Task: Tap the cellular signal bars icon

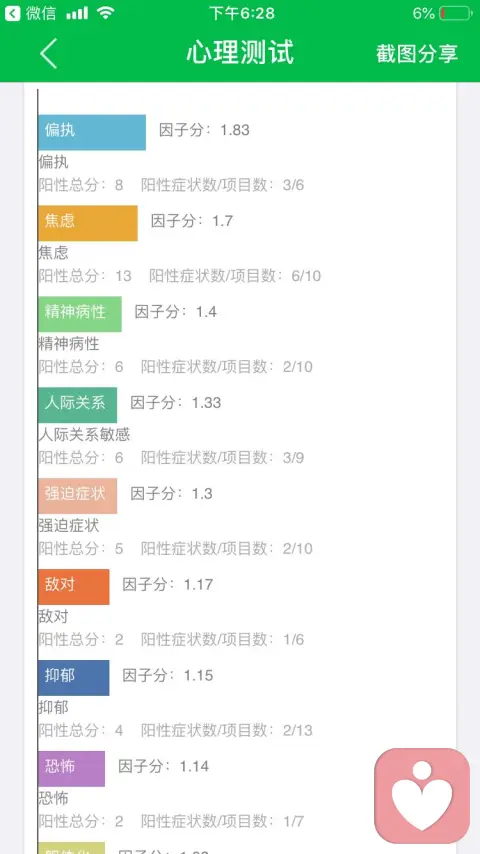Action: (77, 13)
